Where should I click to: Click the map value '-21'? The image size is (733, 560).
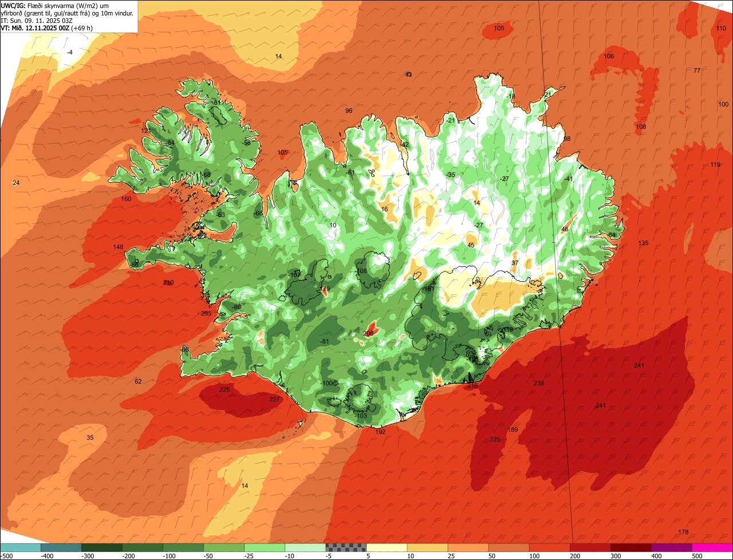coord(451,121)
